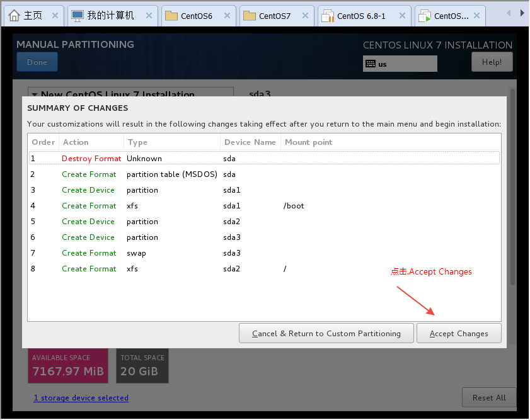Click the Unknown type cell
Image resolution: width=530 pixels, height=420 pixels.
[144, 158]
